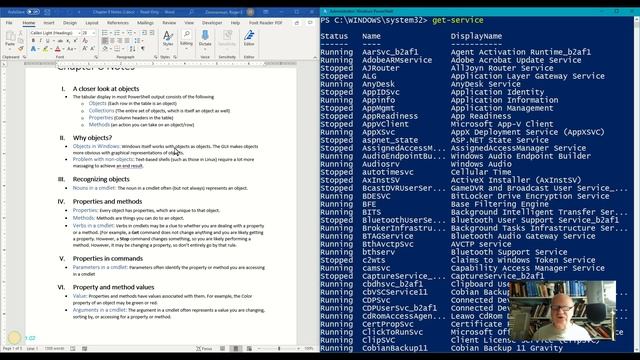
Task: Switch to the Design tab
Action: (x=70, y=23)
